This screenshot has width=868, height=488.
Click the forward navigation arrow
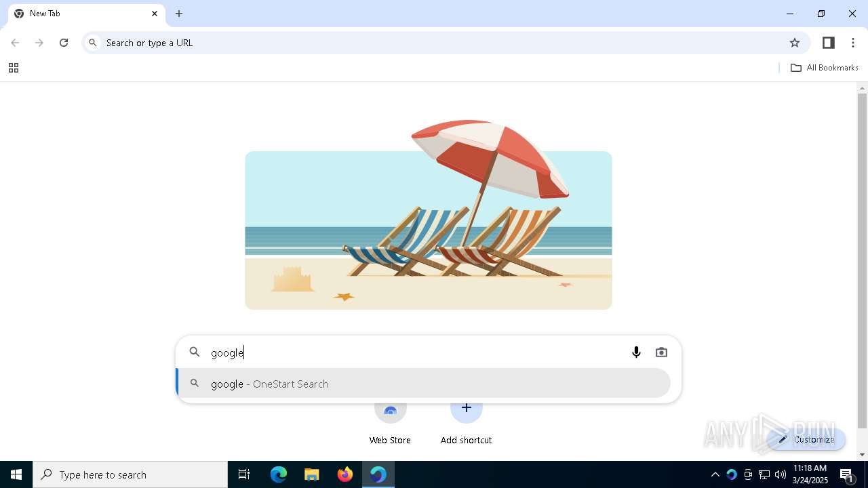(x=39, y=43)
